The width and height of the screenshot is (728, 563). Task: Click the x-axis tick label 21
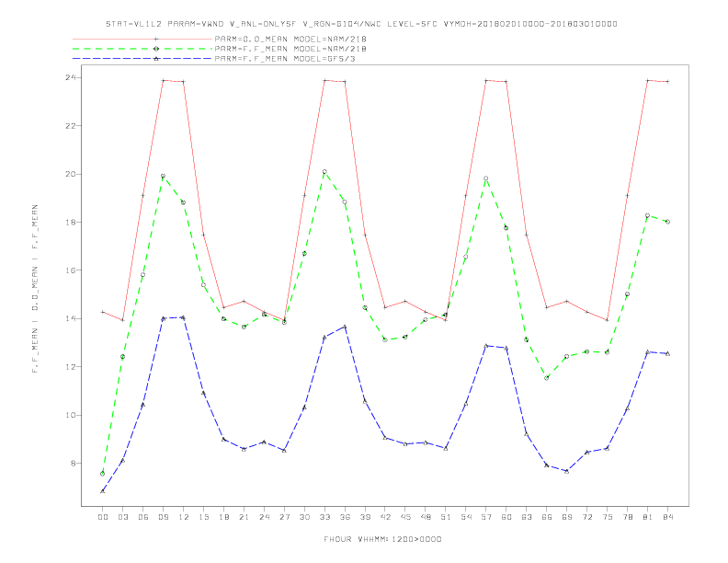244,517
